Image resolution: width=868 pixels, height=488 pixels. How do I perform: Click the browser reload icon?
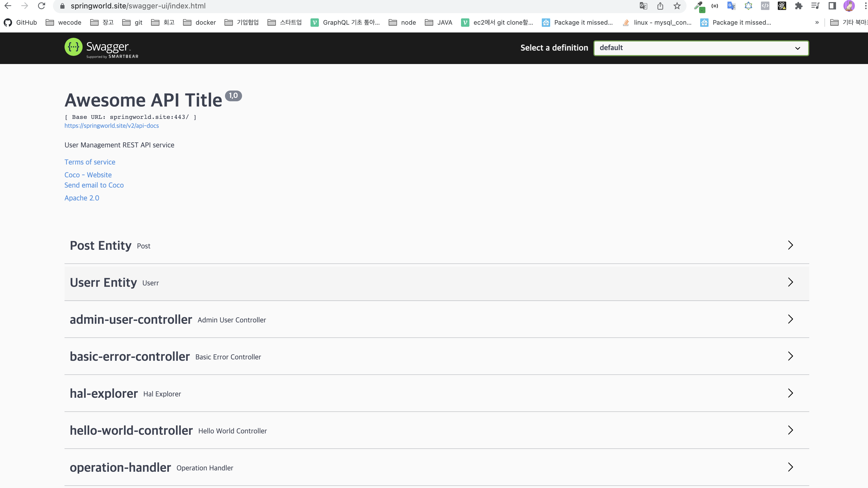point(41,6)
